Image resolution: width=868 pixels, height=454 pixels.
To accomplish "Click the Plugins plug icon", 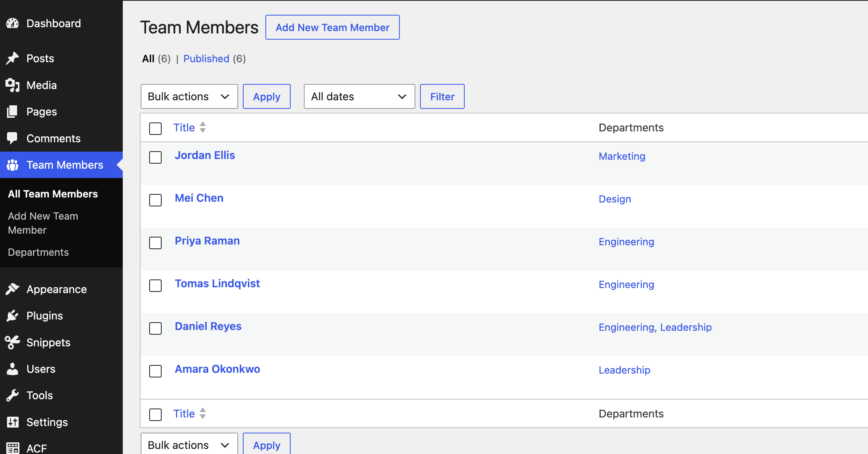I will tap(12, 316).
